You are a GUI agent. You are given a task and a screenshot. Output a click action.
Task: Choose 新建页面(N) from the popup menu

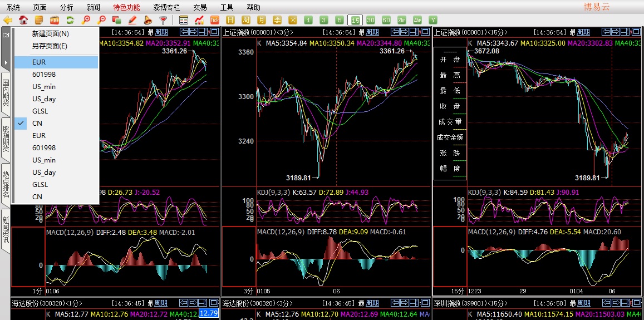tap(51, 34)
